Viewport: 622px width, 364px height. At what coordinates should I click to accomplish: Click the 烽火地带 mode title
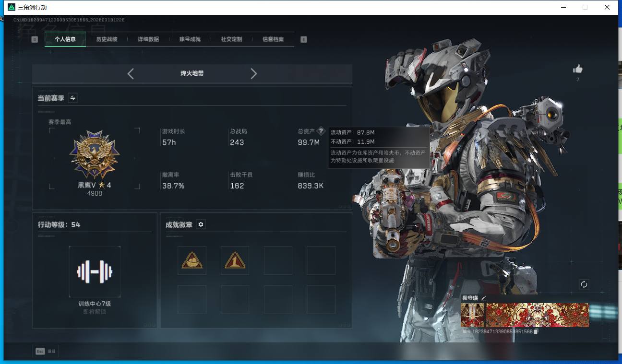point(192,73)
